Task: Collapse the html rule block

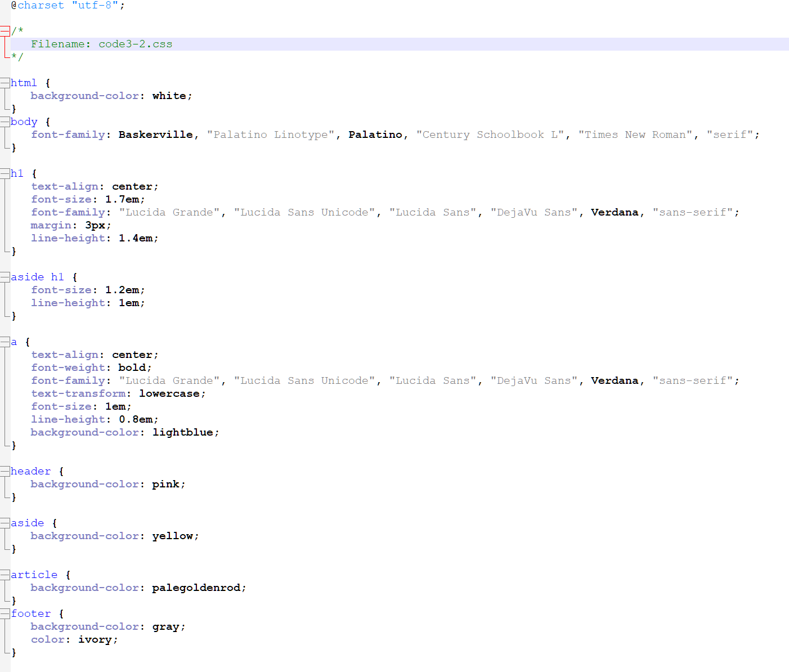Action: pos(5,82)
